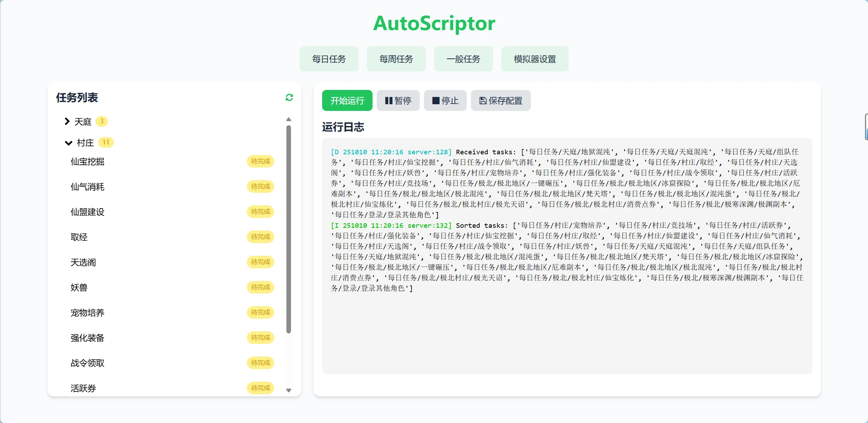Click the task list vertical scrollbar thumb
The image size is (868, 423).
(x=289, y=229)
